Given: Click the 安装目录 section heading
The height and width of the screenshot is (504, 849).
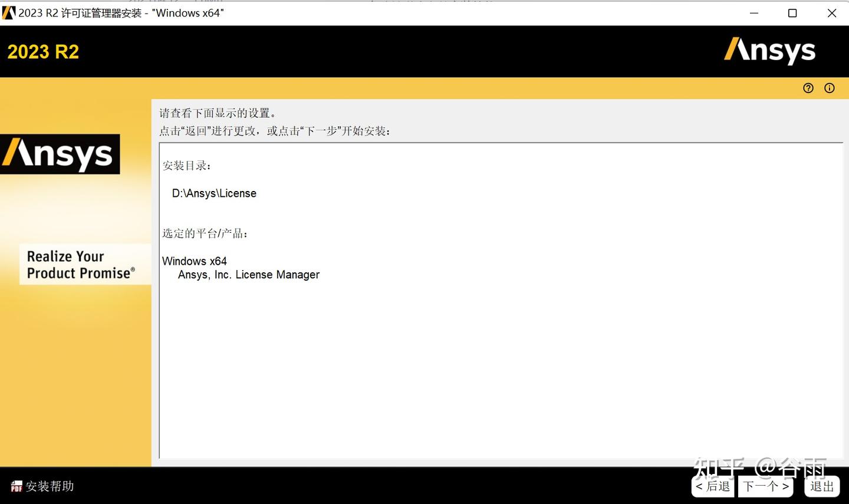Looking at the screenshot, I should coord(186,166).
